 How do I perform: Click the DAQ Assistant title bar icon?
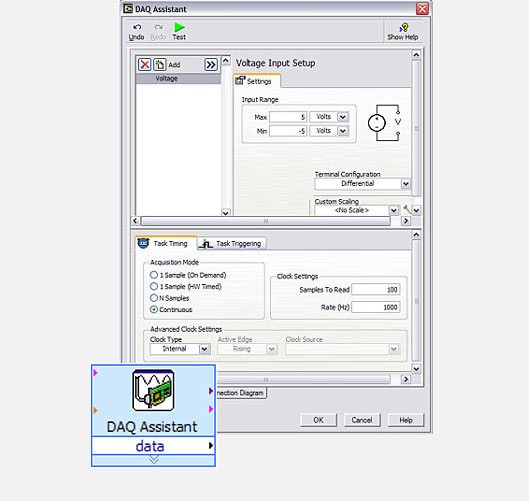click(128, 9)
